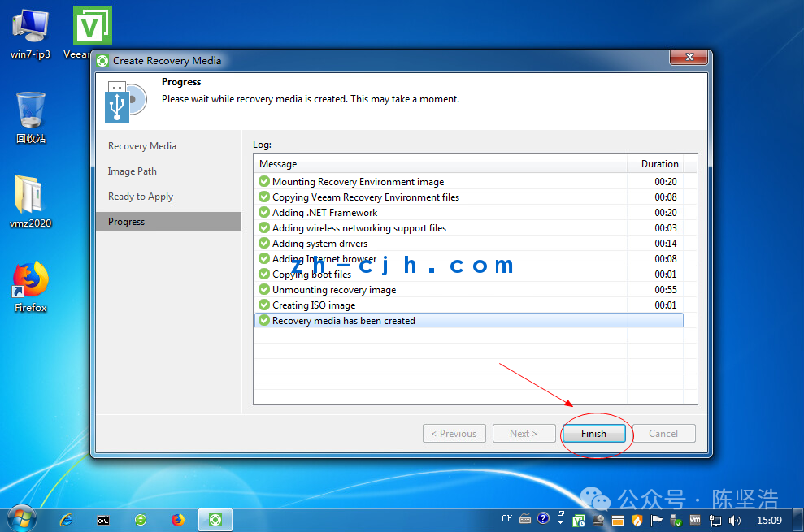Open the Firefox desktop shortcut
The height and width of the screenshot is (532, 804).
coord(30,287)
